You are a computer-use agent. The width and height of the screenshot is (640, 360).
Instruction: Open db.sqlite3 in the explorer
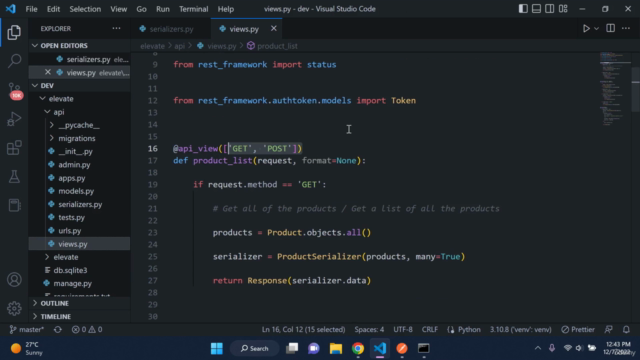click(80, 270)
